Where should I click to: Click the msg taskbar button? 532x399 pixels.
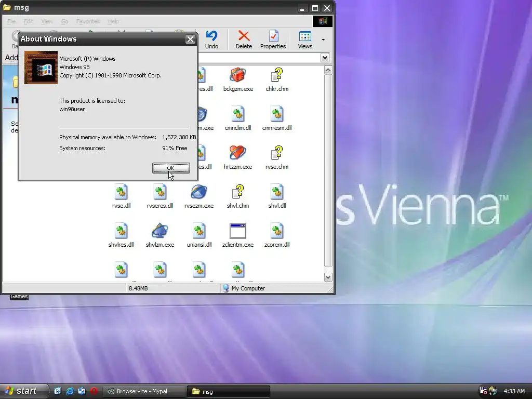click(229, 391)
